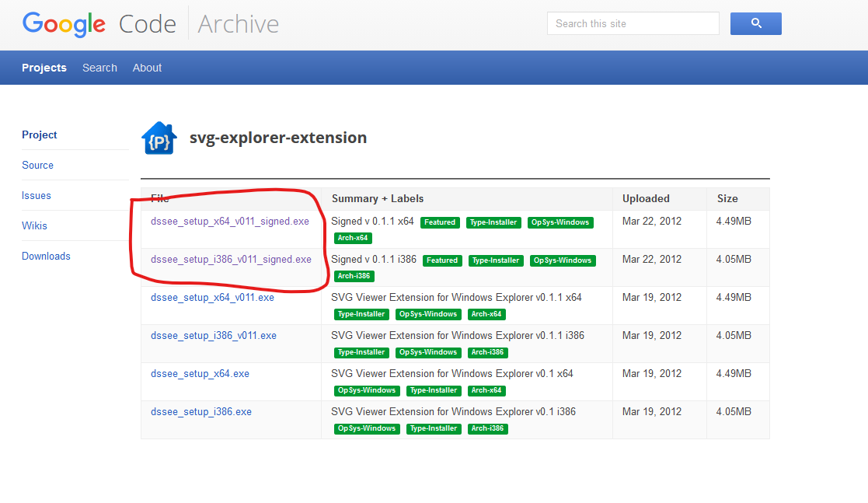Click the Google Code logo
The width and height of the screenshot is (868, 503).
click(x=99, y=24)
